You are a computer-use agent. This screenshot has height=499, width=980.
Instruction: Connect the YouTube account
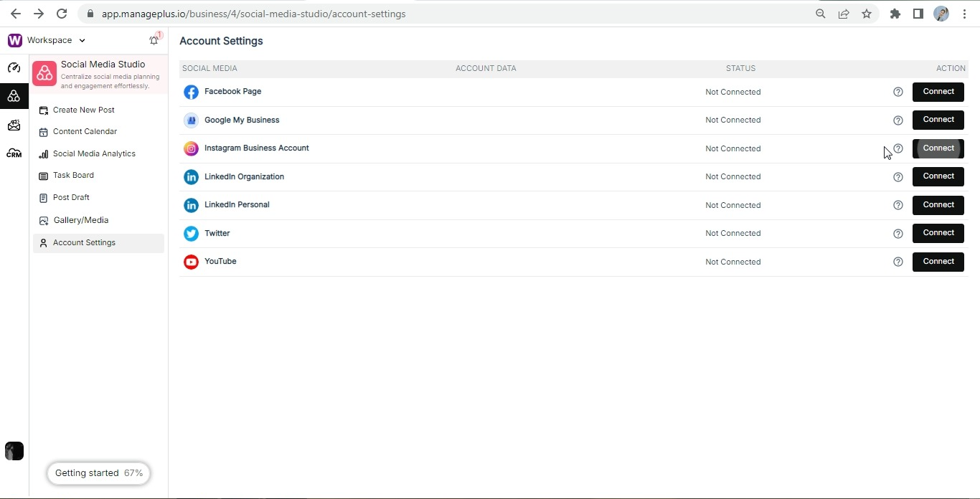pos(938,262)
